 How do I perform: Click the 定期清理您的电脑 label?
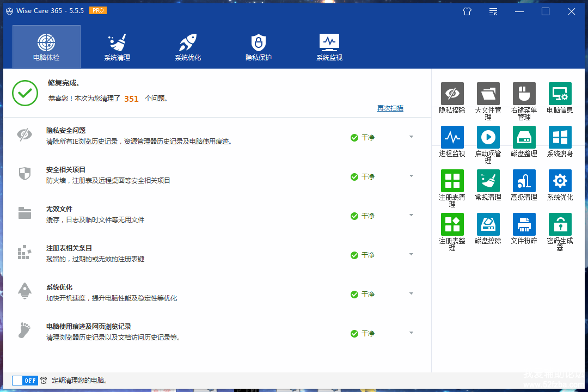pyautogui.click(x=80, y=381)
